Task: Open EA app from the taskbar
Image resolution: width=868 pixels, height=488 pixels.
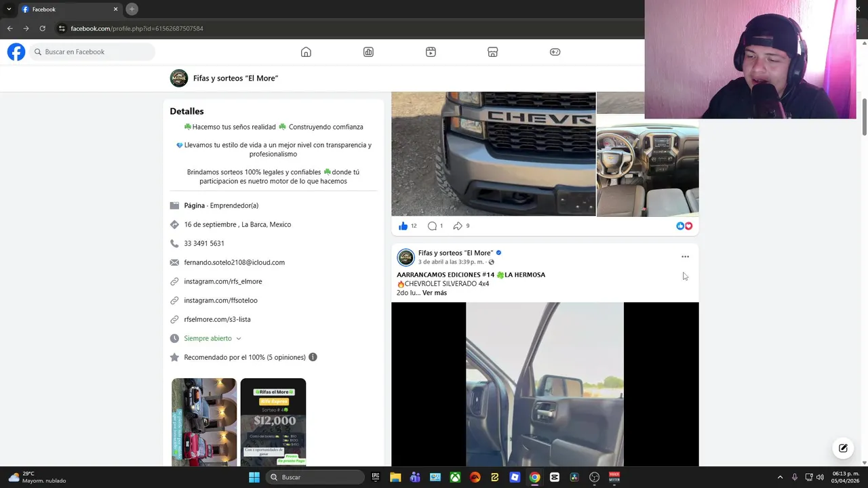Action: pos(475,477)
